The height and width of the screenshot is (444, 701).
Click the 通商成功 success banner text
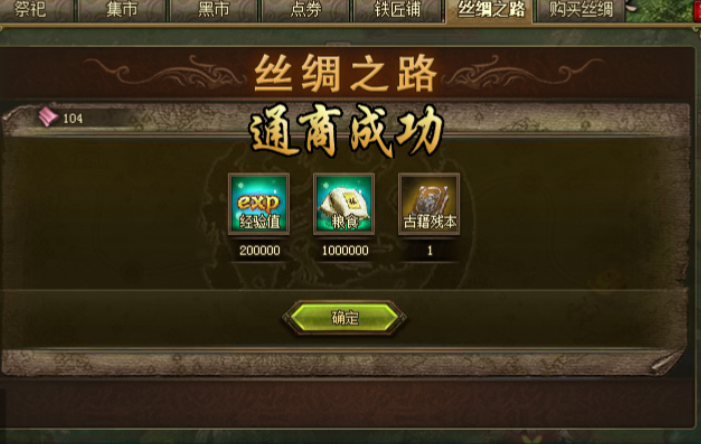pos(346,131)
